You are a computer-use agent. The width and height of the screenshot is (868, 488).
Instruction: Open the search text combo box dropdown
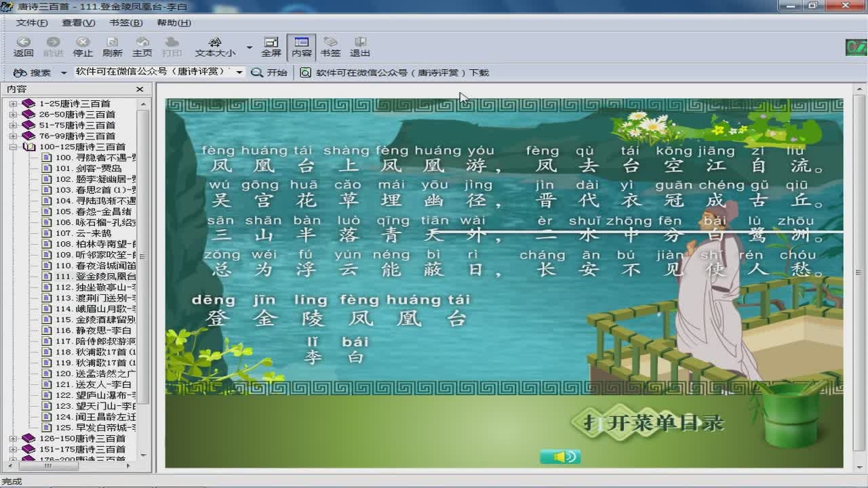pyautogui.click(x=239, y=73)
